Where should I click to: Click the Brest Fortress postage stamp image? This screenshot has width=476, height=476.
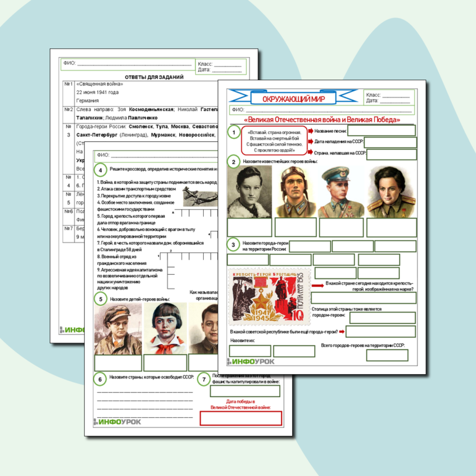coord(268,296)
